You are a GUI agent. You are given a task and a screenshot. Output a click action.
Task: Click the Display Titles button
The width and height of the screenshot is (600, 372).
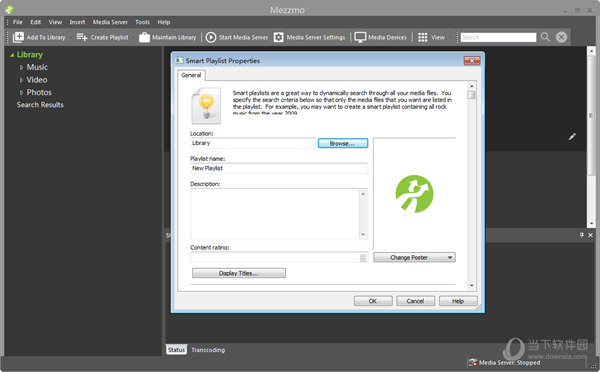(239, 273)
